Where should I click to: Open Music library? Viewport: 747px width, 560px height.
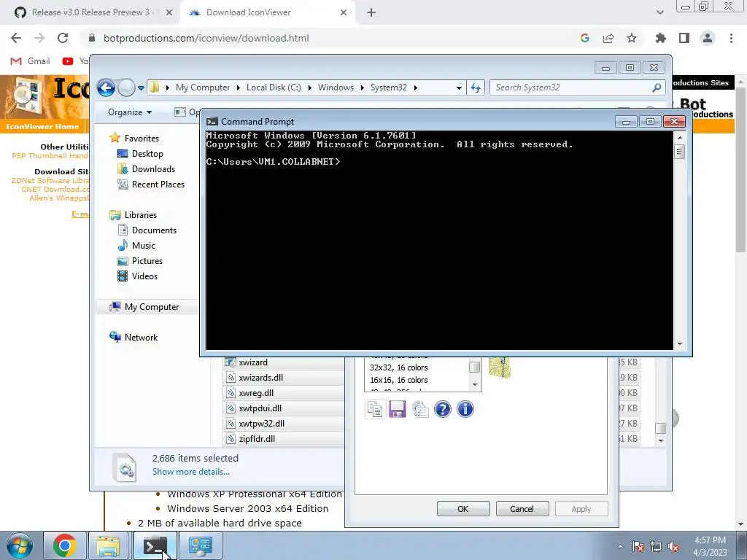coord(144,245)
